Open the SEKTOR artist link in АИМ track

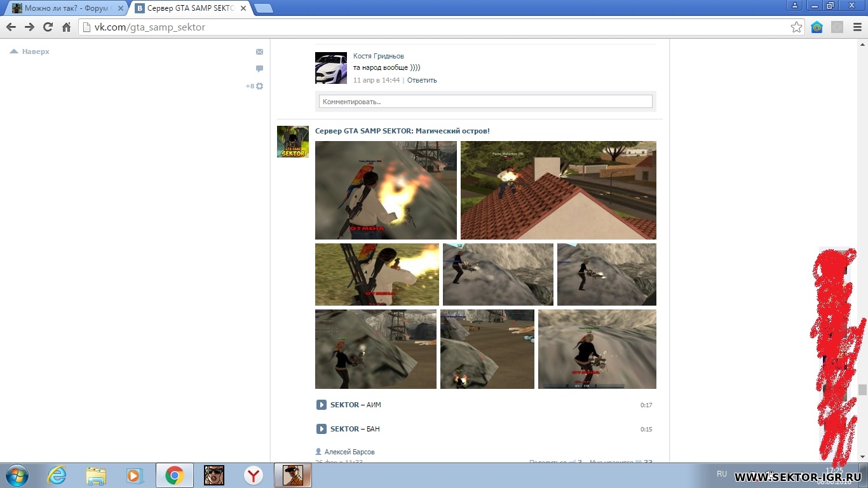(344, 405)
